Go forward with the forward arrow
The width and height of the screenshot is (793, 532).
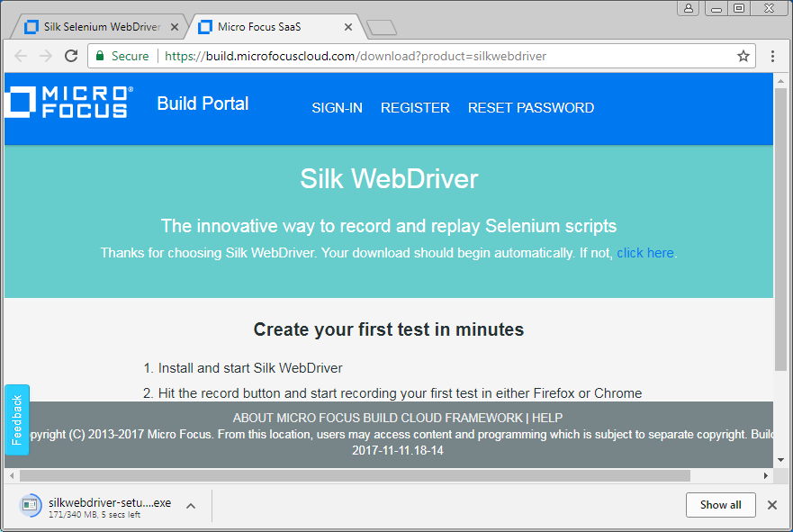46,56
